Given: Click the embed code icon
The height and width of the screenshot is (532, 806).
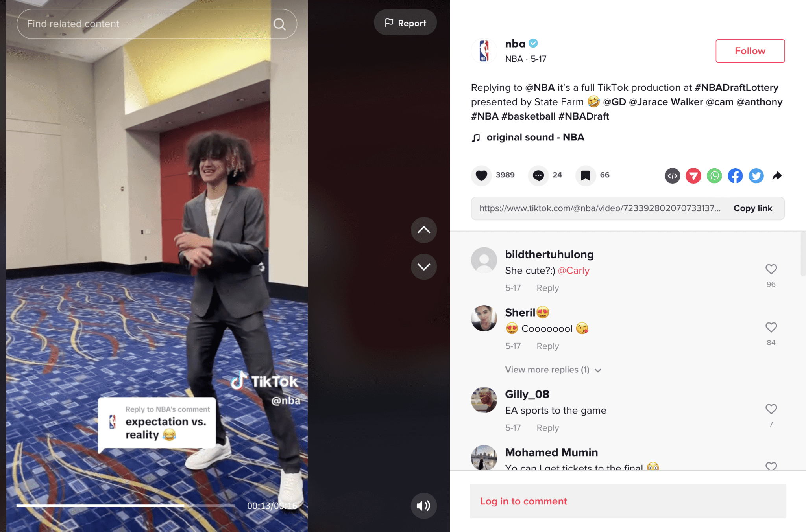Looking at the screenshot, I should [671, 175].
